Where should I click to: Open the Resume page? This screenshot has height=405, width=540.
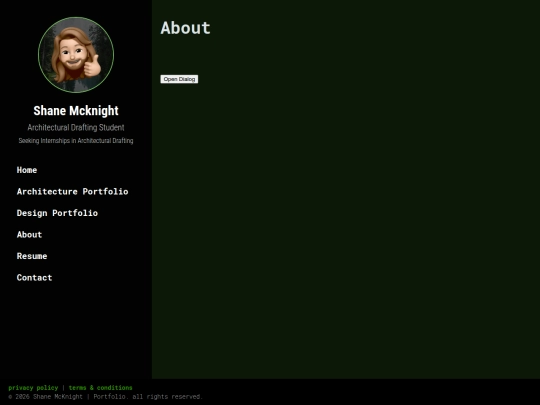32,256
